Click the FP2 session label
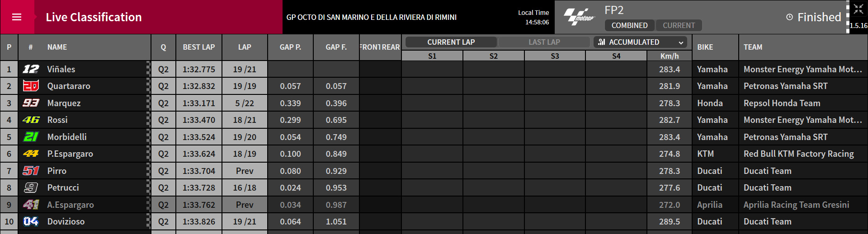Screen dimensions: 868x234 (614, 10)
